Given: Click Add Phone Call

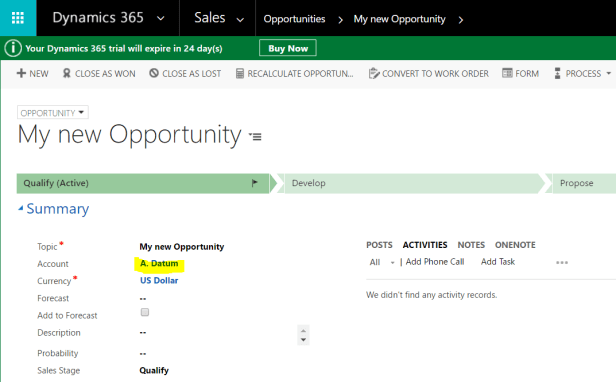Looking at the screenshot, I should [x=435, y=262].
